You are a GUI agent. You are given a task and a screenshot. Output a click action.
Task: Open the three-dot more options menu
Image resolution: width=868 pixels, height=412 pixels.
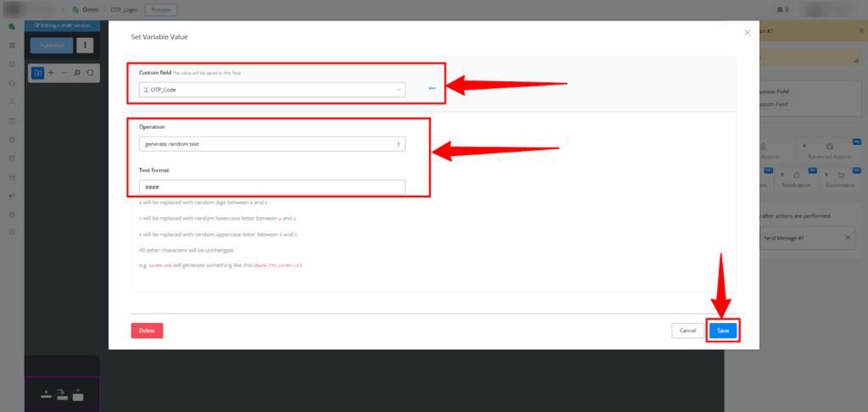tap(84, 45)
